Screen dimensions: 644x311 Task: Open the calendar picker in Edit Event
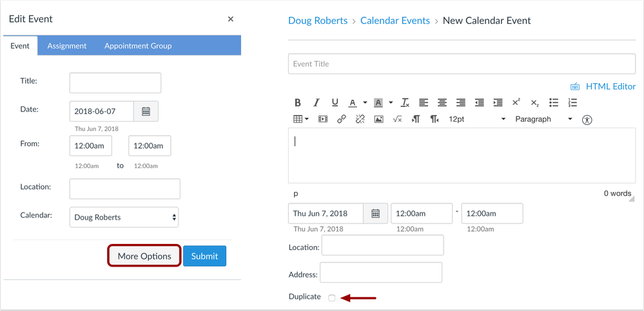[146, 111]
